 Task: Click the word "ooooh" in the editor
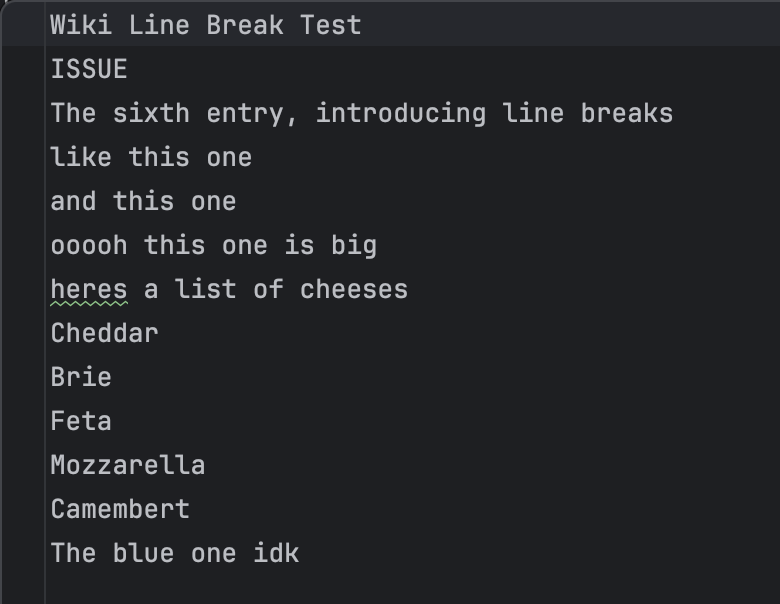point(89,245)
